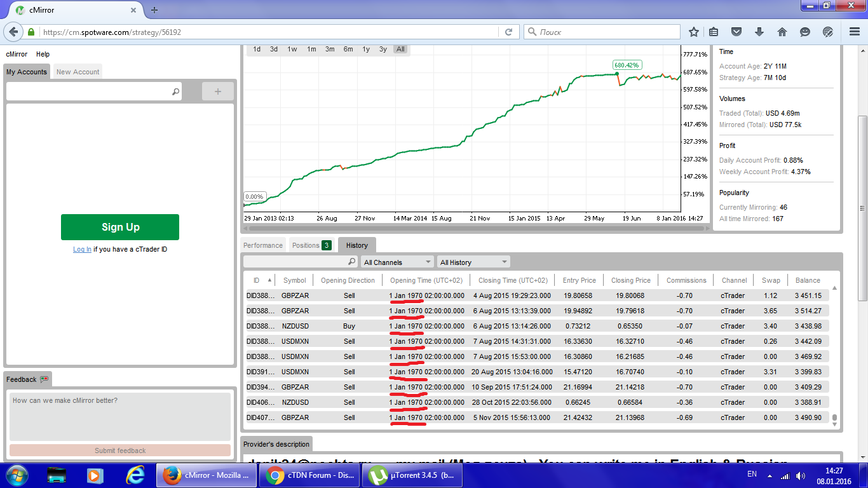The height and width of the screenshot is (488, 868).
Task: Bookmark this page with star icon
Action: click(x=694, y=32)
